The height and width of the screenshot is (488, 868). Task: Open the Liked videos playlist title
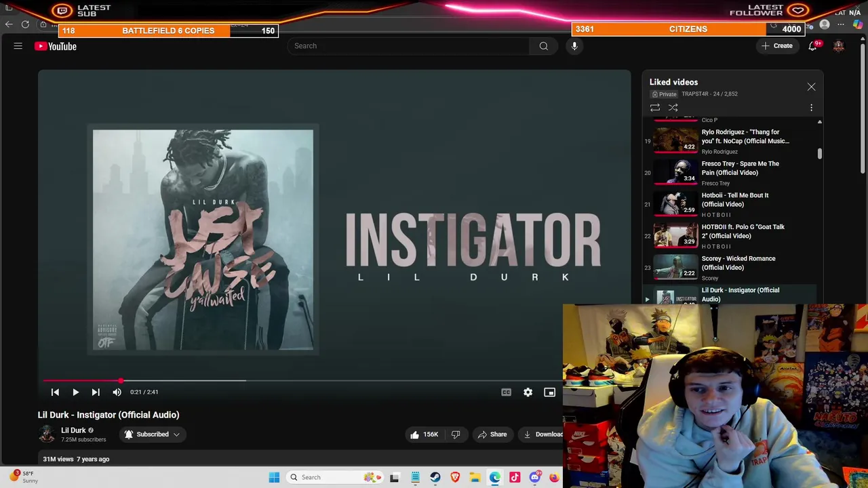click(673, 82)
